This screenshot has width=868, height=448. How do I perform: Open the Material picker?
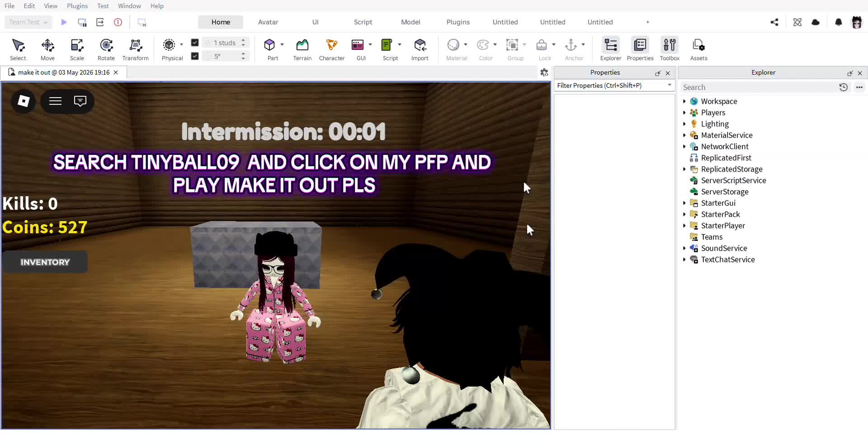(x=453, y=45)
